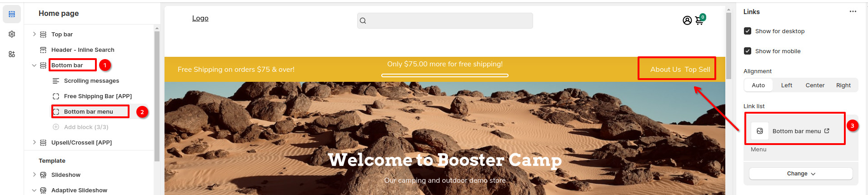Open the app embeds icon
The height and width of the screenshot is (195, 868).
(12, 54)
